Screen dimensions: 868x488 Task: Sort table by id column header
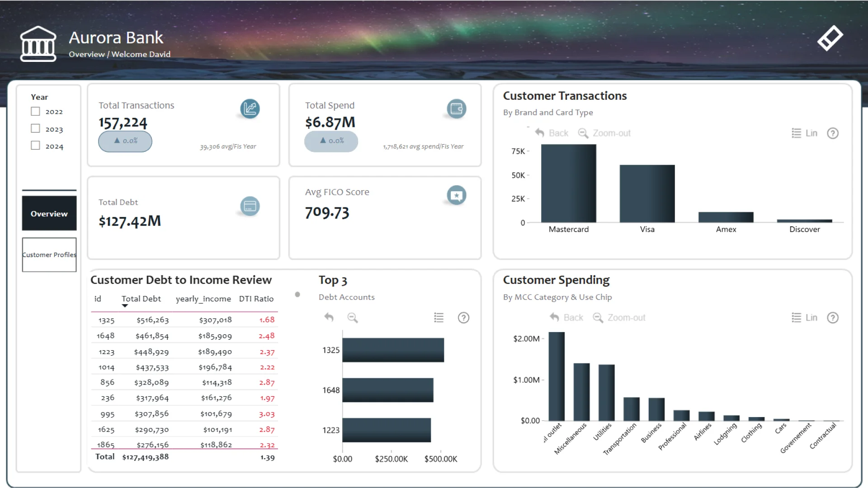tap(98, 299)
